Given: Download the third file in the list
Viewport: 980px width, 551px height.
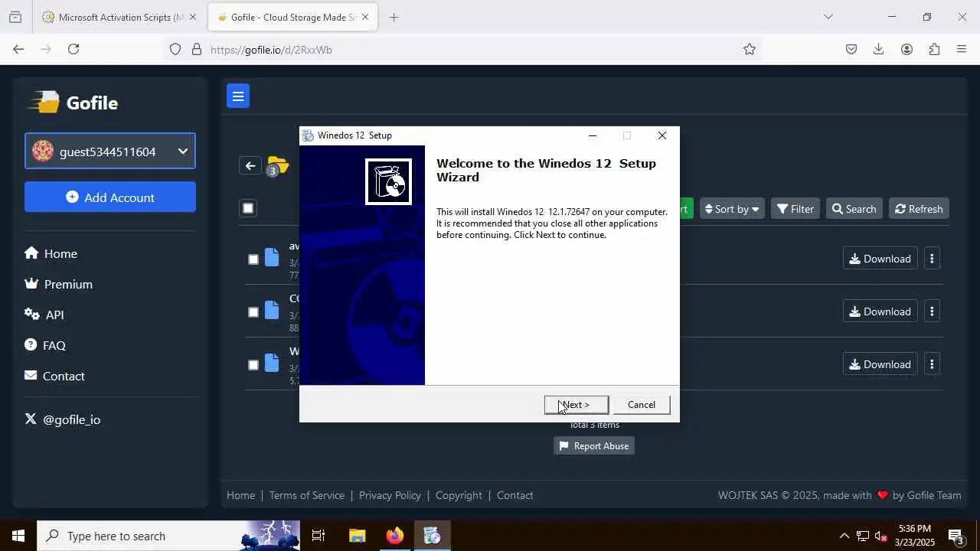Looking at the screenshot, I should 880,364.
